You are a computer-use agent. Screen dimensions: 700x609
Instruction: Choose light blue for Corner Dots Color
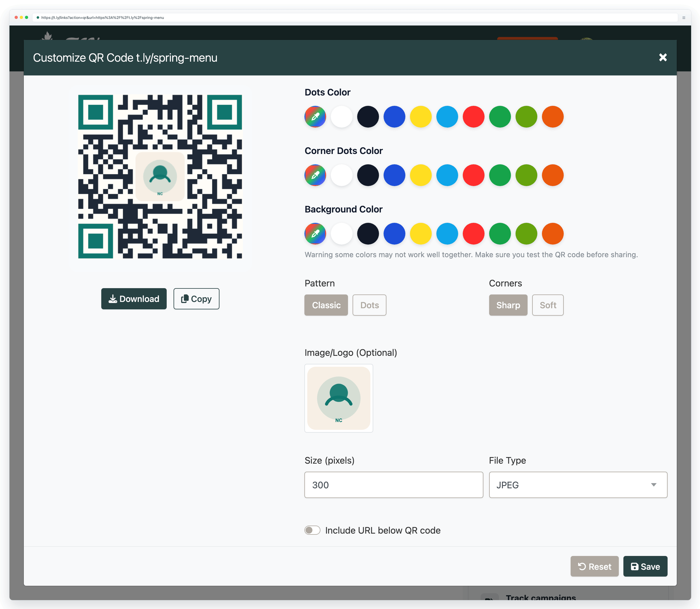pos(447,175)
